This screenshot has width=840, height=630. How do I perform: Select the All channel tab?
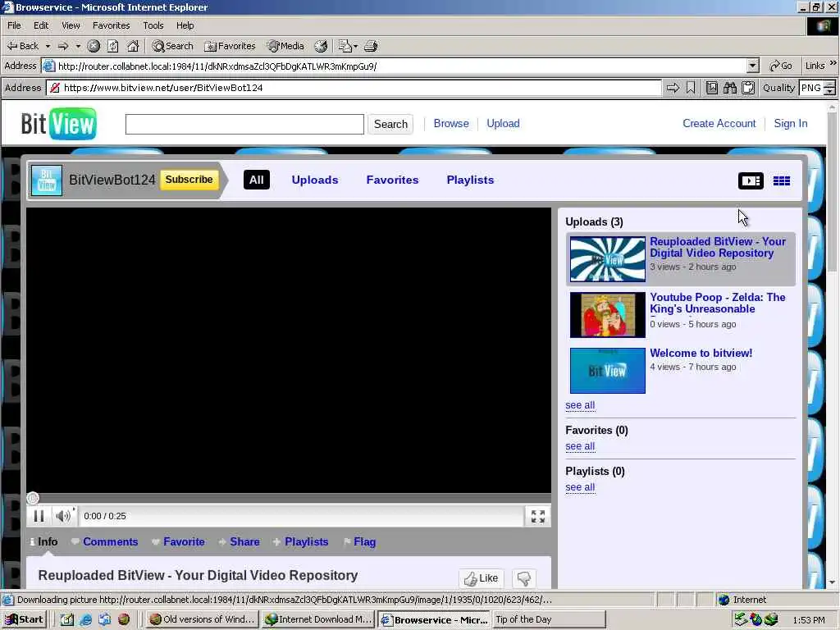click(x=257, y=180)
